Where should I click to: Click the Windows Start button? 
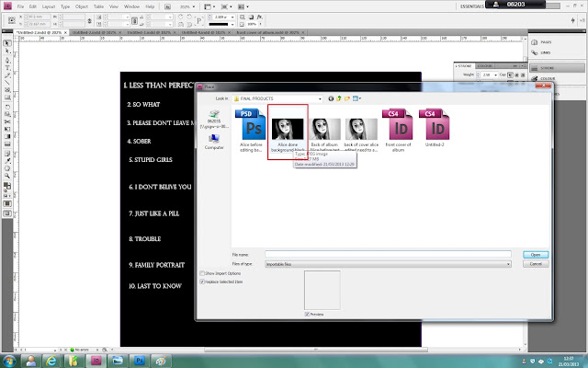tap(9, 361)
